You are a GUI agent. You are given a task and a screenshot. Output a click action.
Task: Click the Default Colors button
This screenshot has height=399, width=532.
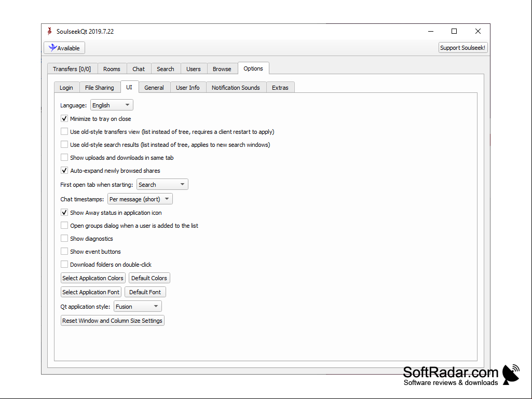(x=149, y=278)
